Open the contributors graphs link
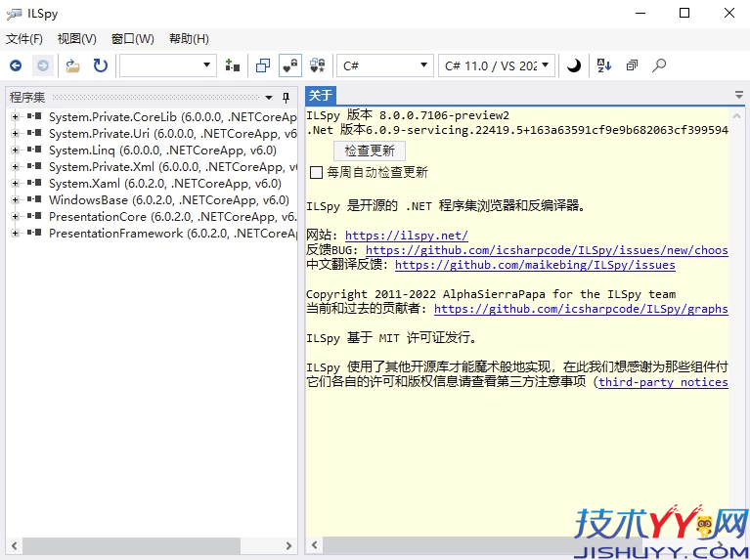Screen dimensions: 750x560 click(x=581, y=309)
